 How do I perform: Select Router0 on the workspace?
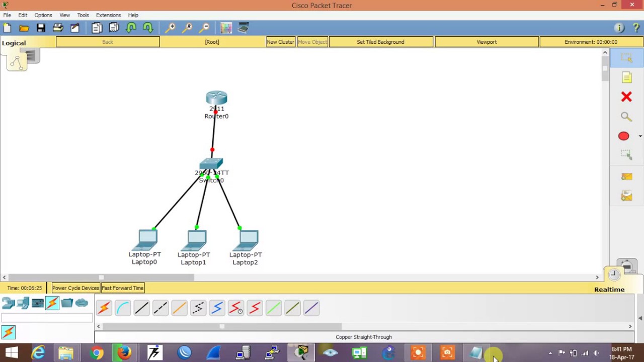(216, 98)
